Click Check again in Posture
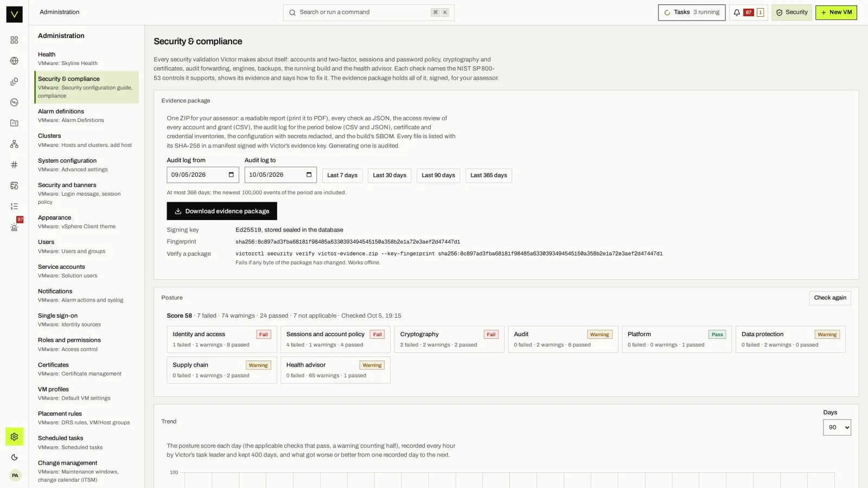 click(830, 298)
